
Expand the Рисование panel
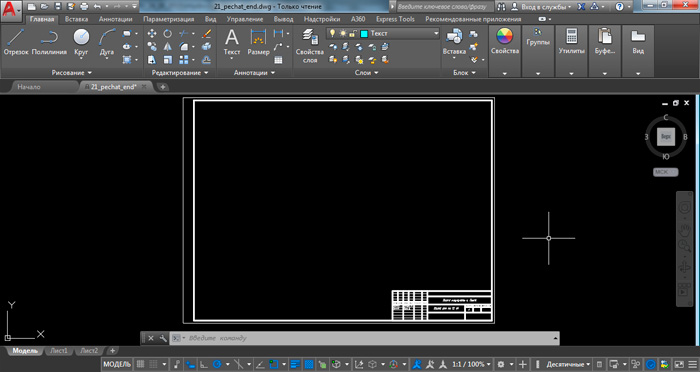coord(71,72)
